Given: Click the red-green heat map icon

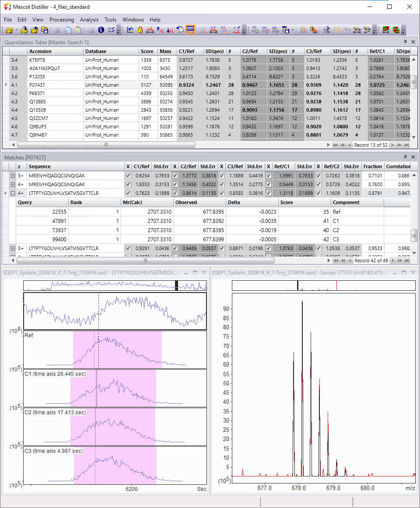Looking at the screenshot, I should point(386,30).
